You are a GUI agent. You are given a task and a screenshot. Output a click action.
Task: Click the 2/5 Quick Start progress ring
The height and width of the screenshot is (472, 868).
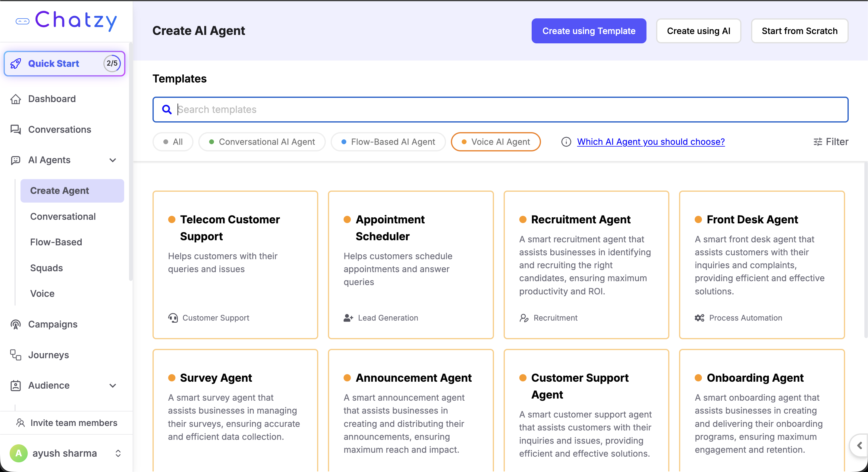(x=112, y=64)
